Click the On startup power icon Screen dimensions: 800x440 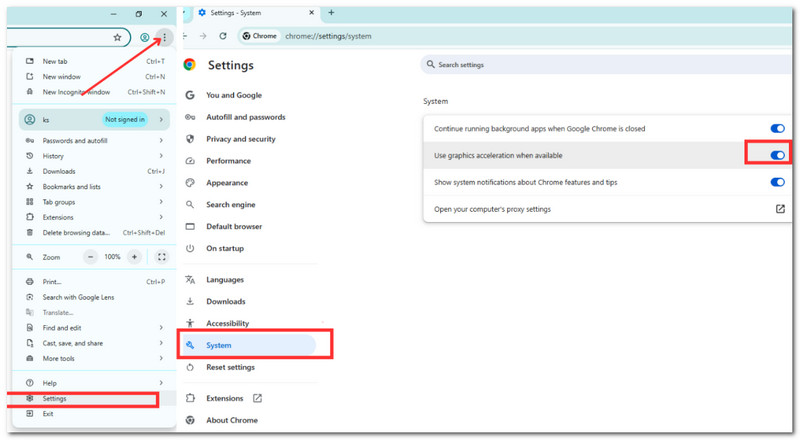point(190,248)
